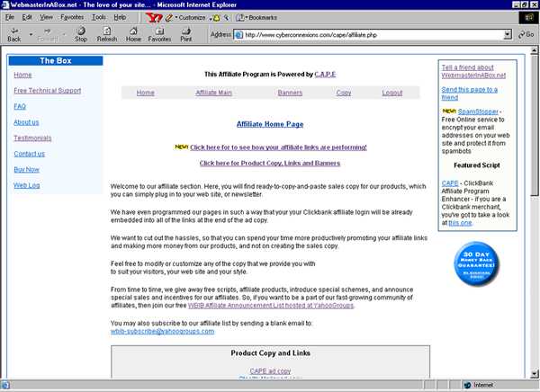Open the View menu
The width and height of the screenshot is (540, 392).
(46, 17)
